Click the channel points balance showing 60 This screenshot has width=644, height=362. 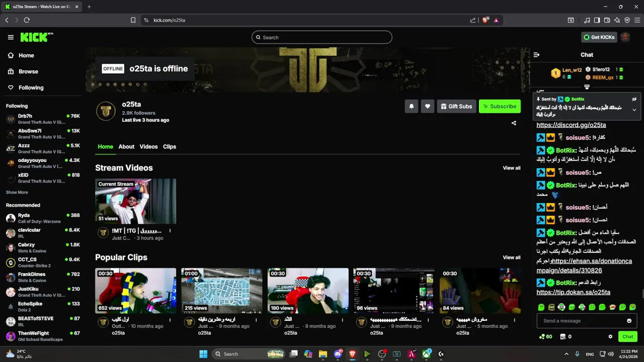point(545,337)
